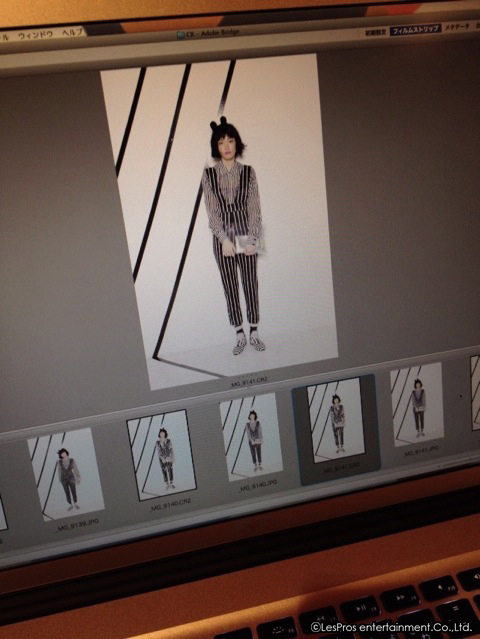Click the large preview photo
The width and height of the screenshot is (480, 639).
click(x=219, y=220)
